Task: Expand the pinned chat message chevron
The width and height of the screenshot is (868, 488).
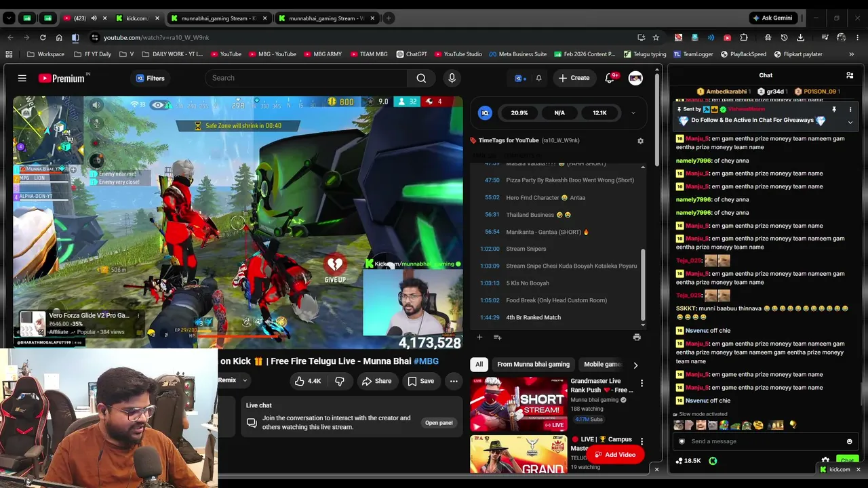Action: (x=850, y=122)
